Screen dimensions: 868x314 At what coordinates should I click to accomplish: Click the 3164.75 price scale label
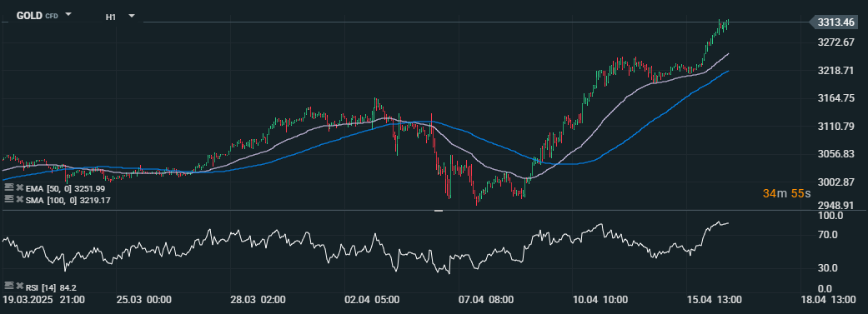point(835,98)
